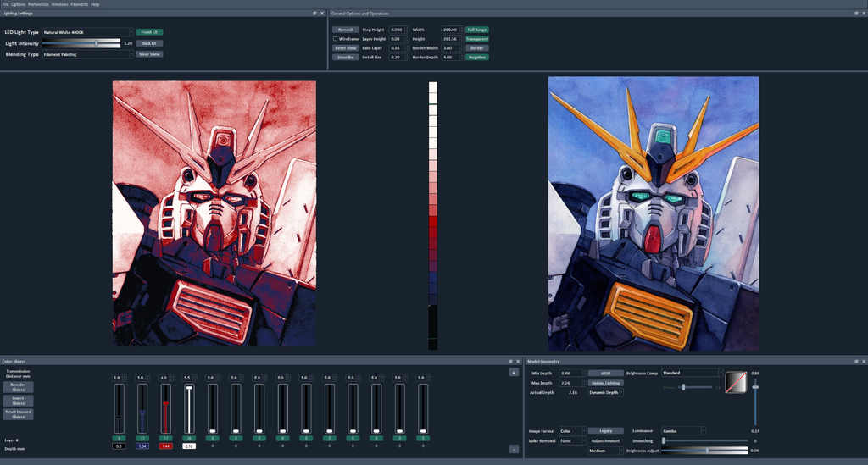Toggle the Full Range option
This screenshot has width=868, height=465.
477,30
